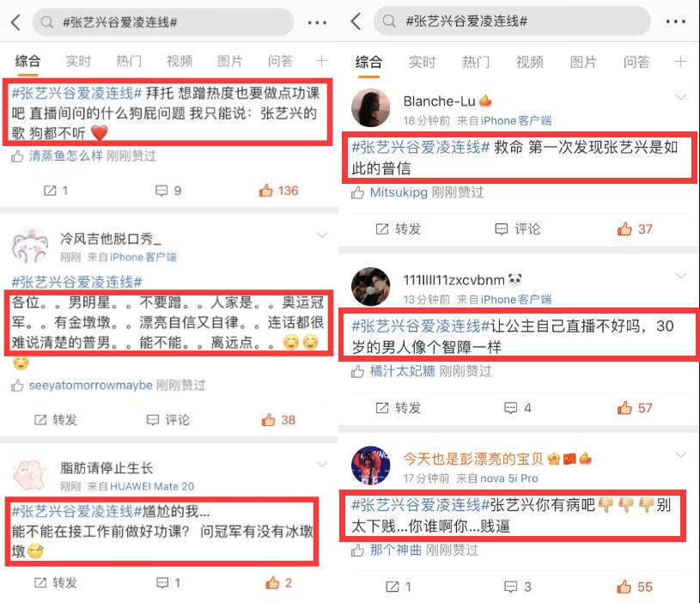Tap the plus icon after 问答 on left screen

321,61
